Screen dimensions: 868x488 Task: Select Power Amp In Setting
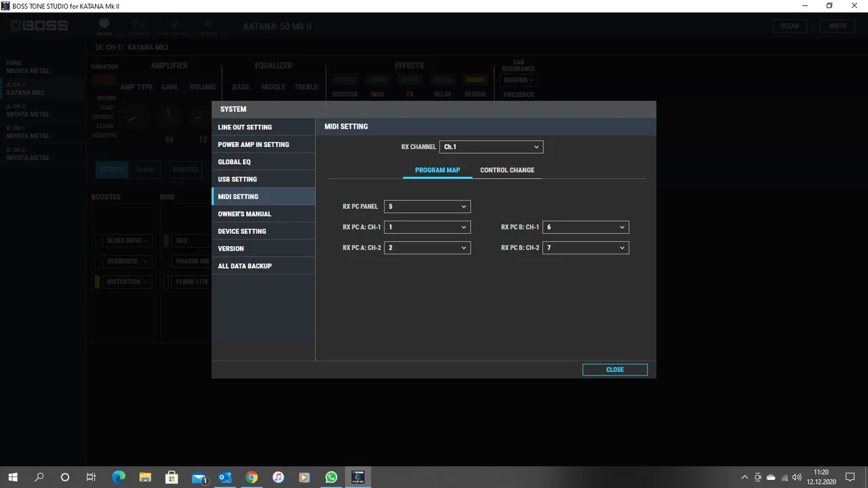coord(264,144)
